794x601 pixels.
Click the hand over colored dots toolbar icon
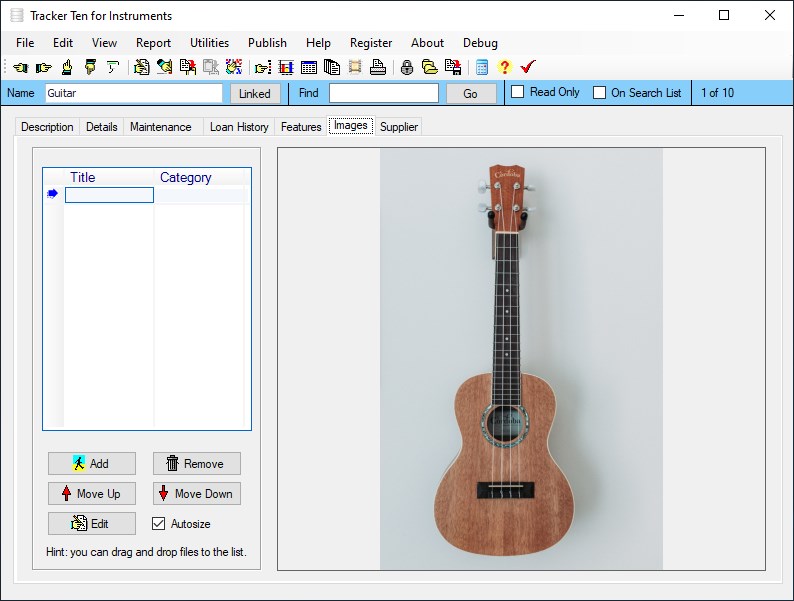click(x=234, y=67)
